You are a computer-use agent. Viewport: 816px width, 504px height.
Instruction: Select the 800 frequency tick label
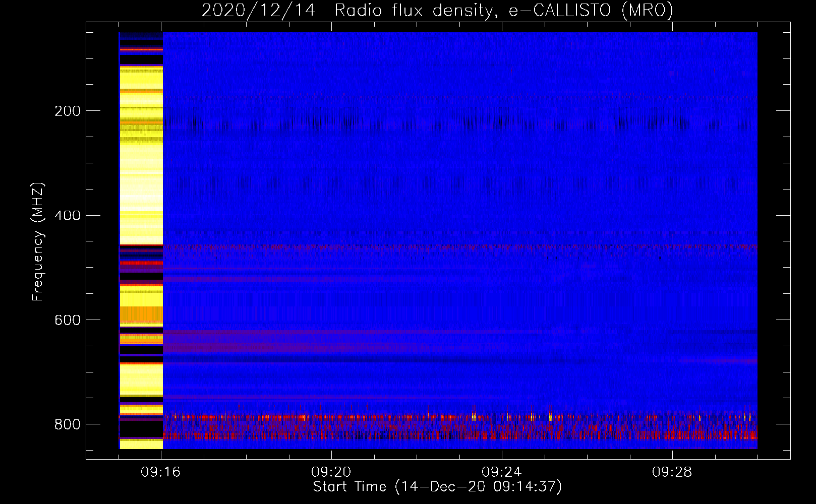68,425
